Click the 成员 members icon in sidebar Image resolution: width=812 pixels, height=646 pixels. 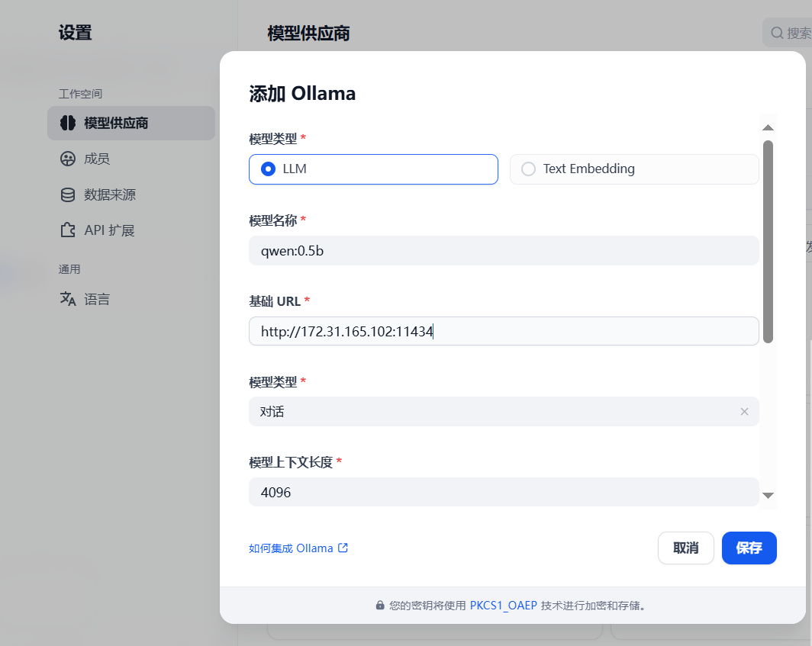click(x=68, y=159)
